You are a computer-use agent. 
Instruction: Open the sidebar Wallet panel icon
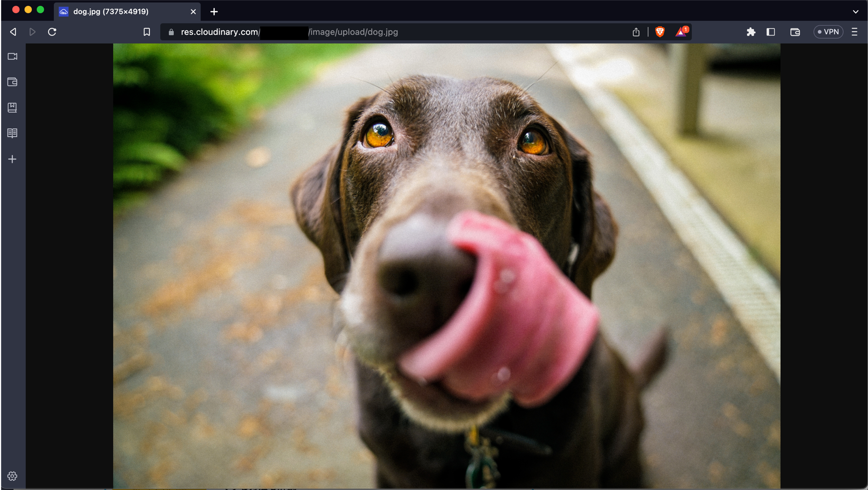[x=12, y=82]
